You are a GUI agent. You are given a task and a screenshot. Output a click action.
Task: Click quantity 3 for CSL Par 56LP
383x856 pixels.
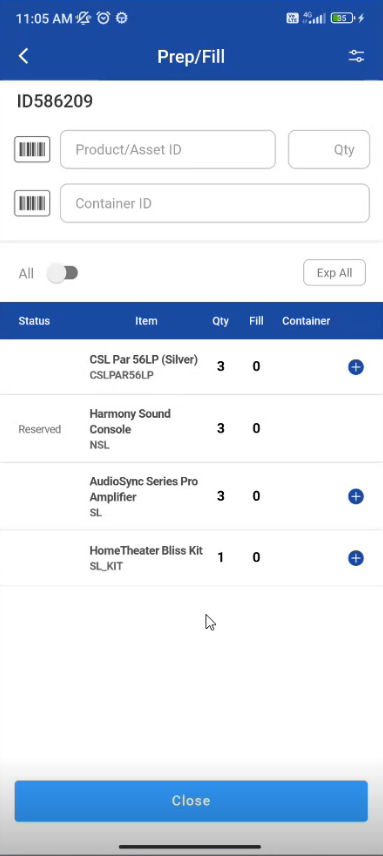click(x=220, y=366)
